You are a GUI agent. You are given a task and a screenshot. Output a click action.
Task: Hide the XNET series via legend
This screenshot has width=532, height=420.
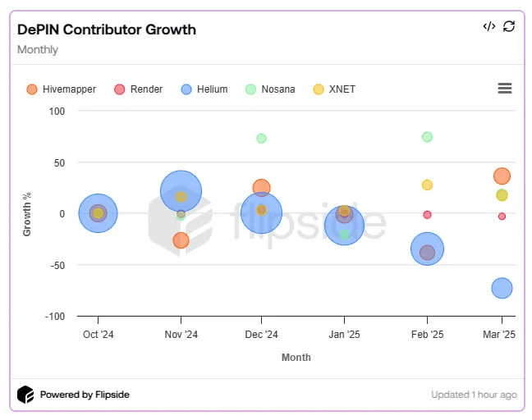coord(334,89)
